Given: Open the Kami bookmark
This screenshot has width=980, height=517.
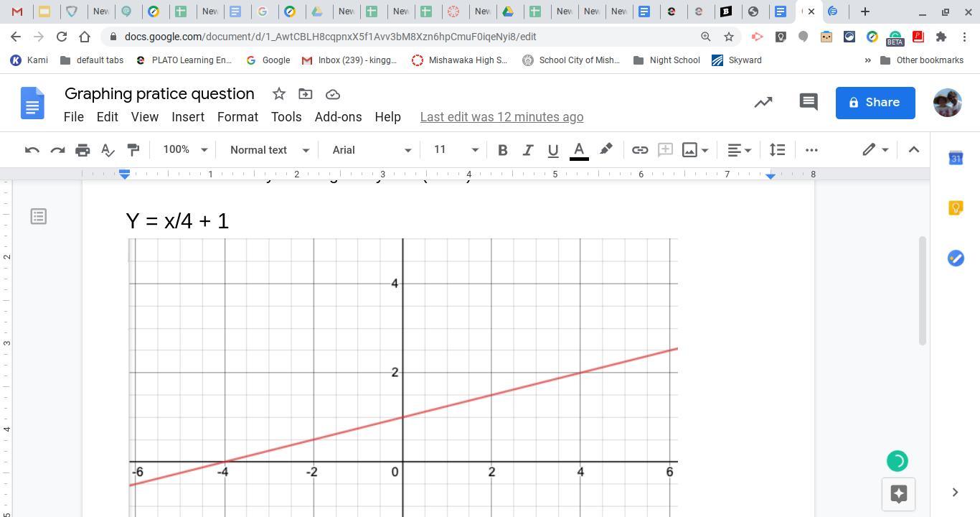Looking at the screenshot, I should pyautogui.click(x=29, y=60).
